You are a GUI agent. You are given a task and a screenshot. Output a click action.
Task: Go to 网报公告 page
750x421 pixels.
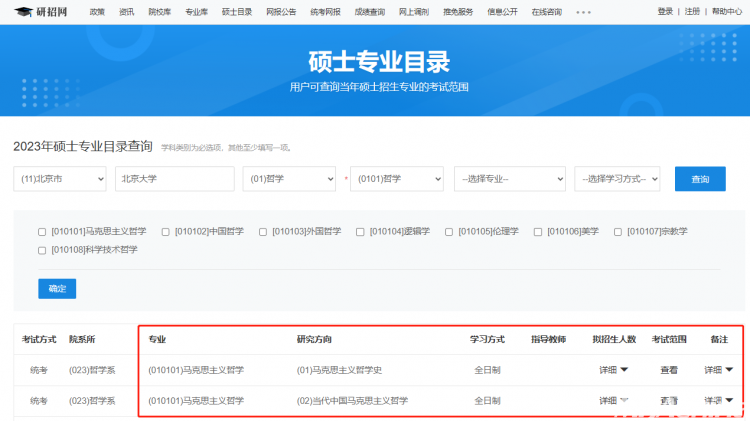[x=281, y=11]
